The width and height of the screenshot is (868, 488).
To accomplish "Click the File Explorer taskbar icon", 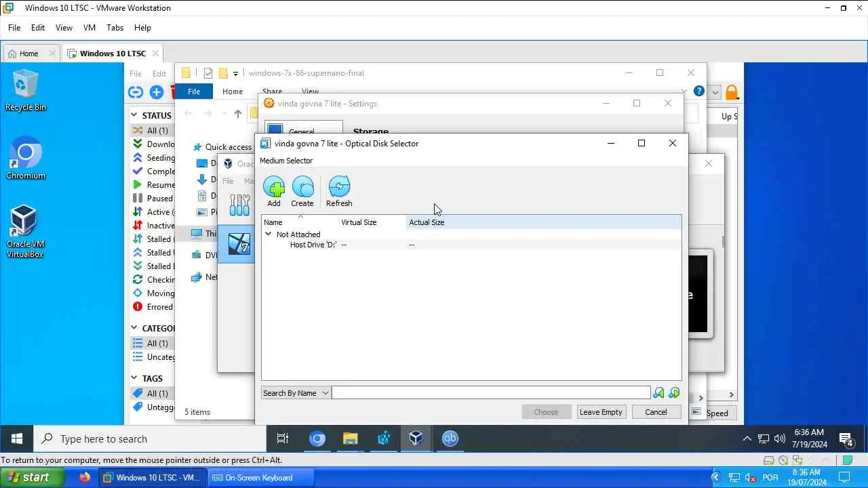I will pos(350,439).
